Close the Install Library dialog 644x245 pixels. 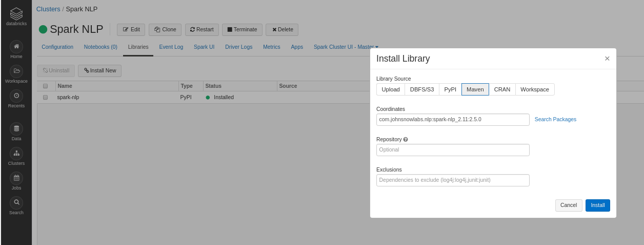[x=607, y=59]
